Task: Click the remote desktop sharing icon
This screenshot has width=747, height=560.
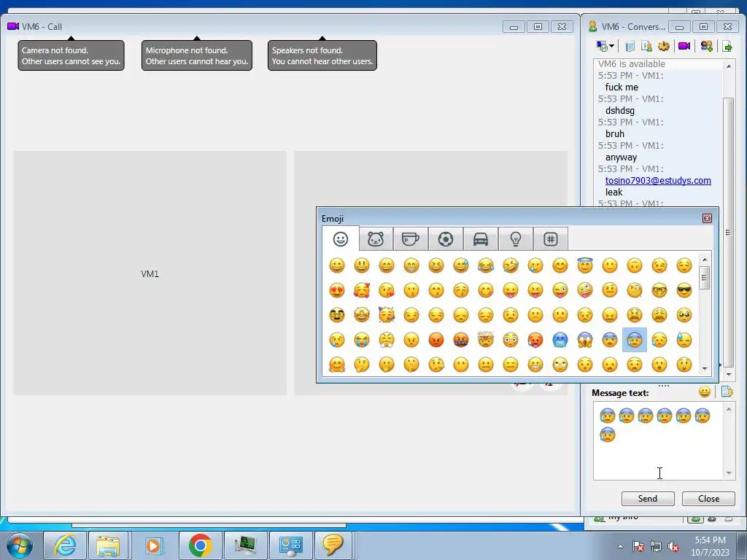Action: point(602,46)
